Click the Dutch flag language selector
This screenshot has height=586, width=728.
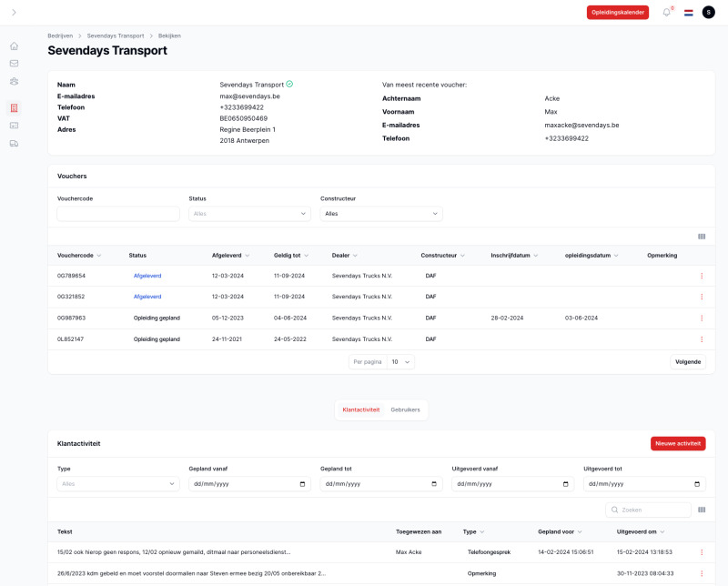689,12
